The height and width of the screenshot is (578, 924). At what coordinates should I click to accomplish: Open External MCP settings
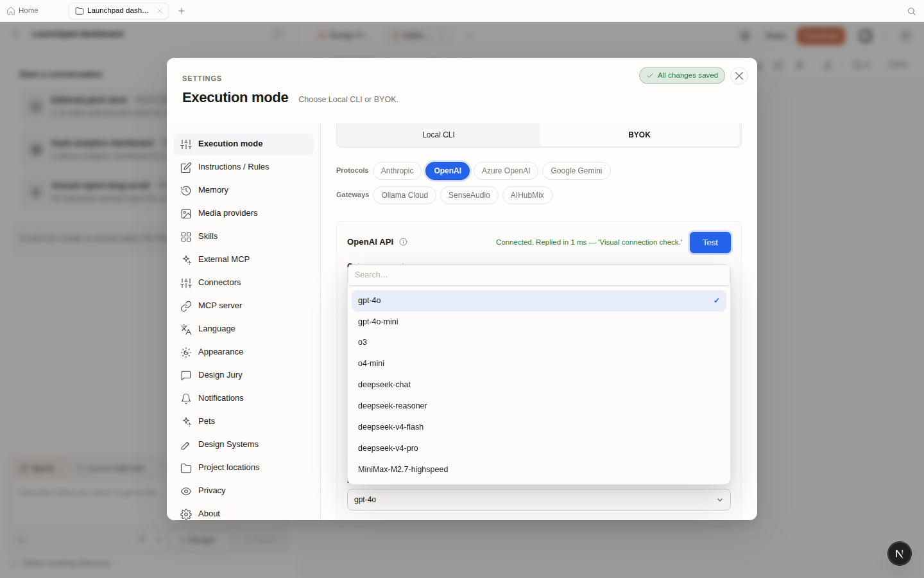(x=243, y=259)
